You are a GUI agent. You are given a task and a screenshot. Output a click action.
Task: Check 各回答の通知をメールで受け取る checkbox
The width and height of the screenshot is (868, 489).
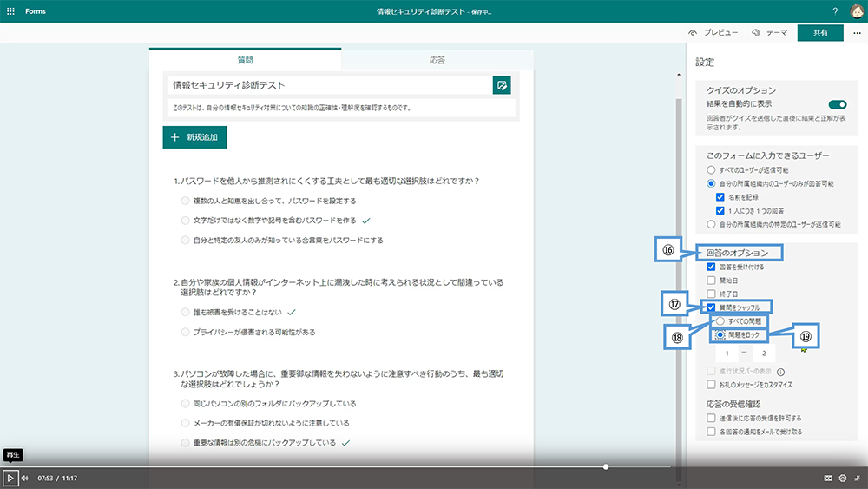[x=711, y=432]
